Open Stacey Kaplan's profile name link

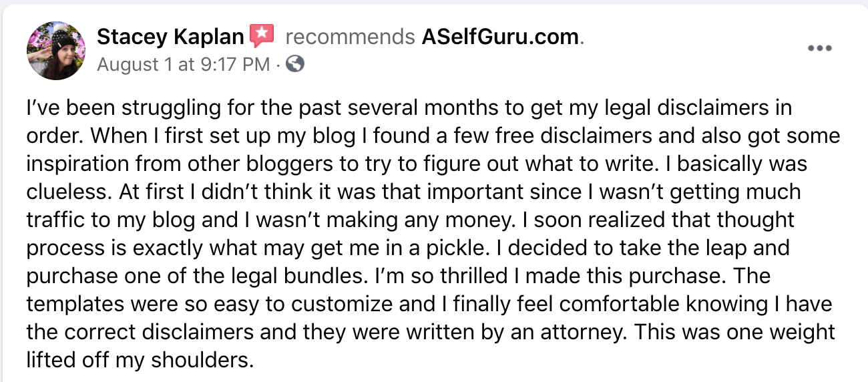(x=170, y=37)
